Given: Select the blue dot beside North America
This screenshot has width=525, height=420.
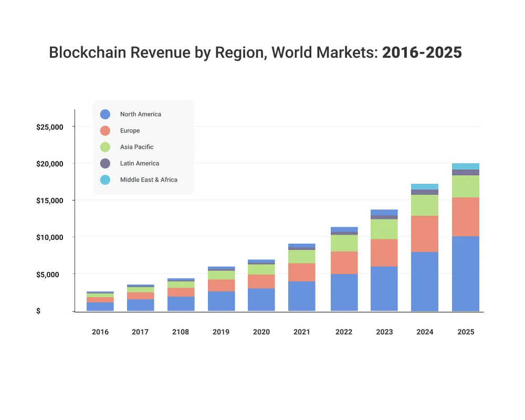Looking at the screenshot, I should (x=106, y=114).
